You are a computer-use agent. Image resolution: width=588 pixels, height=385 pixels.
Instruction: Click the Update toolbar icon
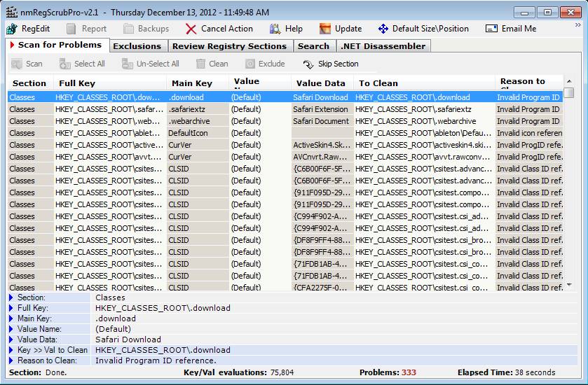[x=325, y=29]
